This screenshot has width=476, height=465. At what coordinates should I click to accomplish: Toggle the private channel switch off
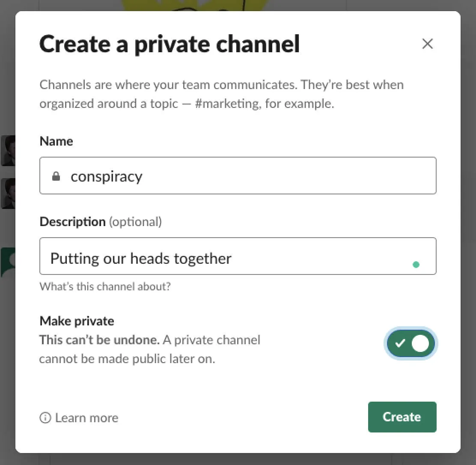411,343
